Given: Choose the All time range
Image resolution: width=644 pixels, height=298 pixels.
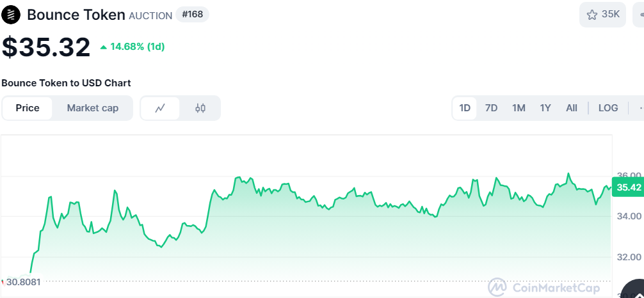Looking at the screenshot, I should click(x=571, y=108).
